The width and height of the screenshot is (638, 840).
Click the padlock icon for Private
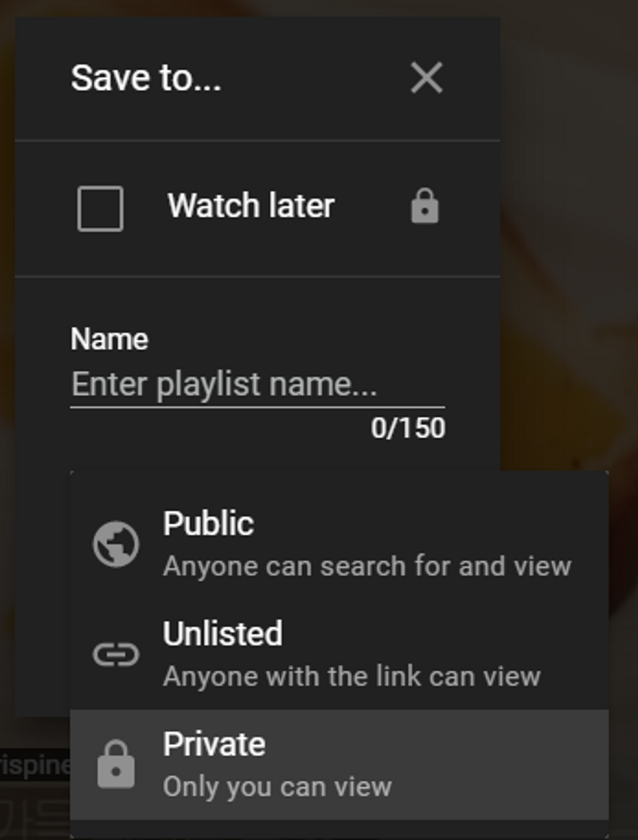point(116,764)
